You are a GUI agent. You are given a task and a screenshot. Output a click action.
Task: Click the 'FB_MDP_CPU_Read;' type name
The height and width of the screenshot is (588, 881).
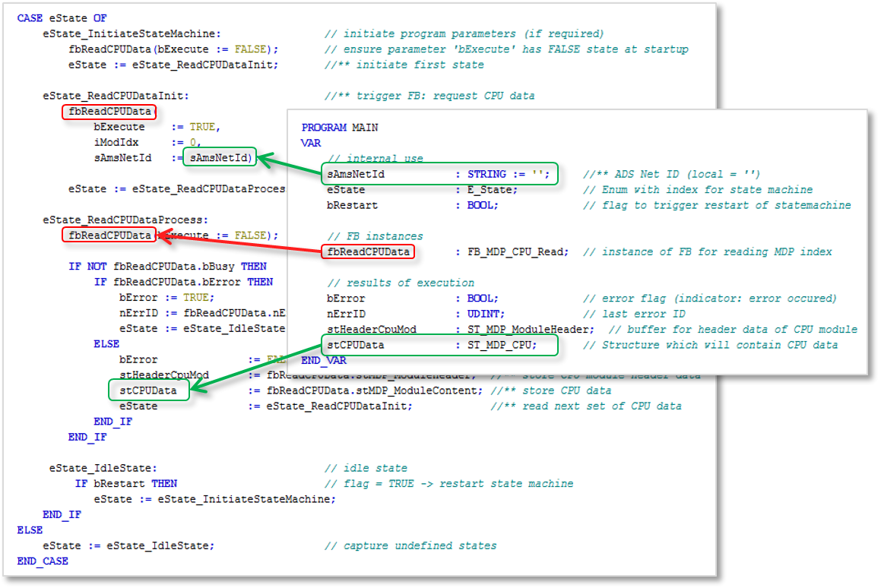pos(518,251)
